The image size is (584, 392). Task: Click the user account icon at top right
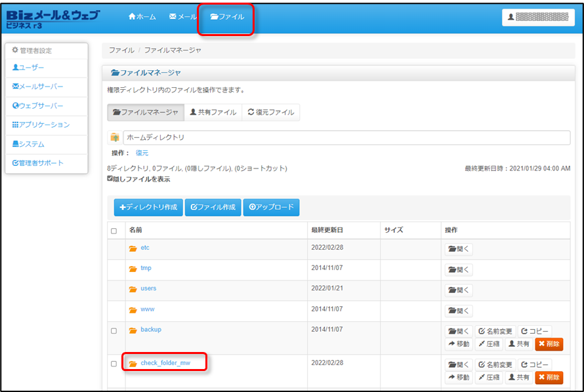(x=511, y=17)
